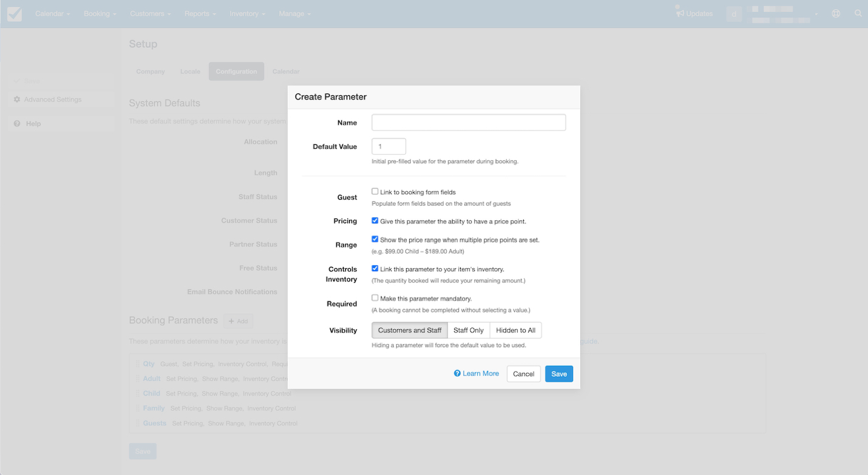The width and height of the screenshot is (868, 475).
Task: Select Staff Only visibility option
Action: point(469,330)
